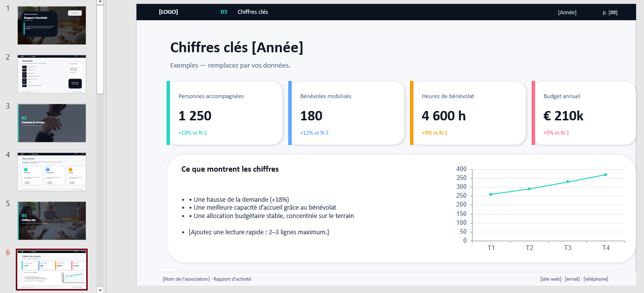The width and height of the screenshot is (644, 293).
Task: Open slide 1 Rapport d'activité thumbnail
Action: click(x=52, y=26)
